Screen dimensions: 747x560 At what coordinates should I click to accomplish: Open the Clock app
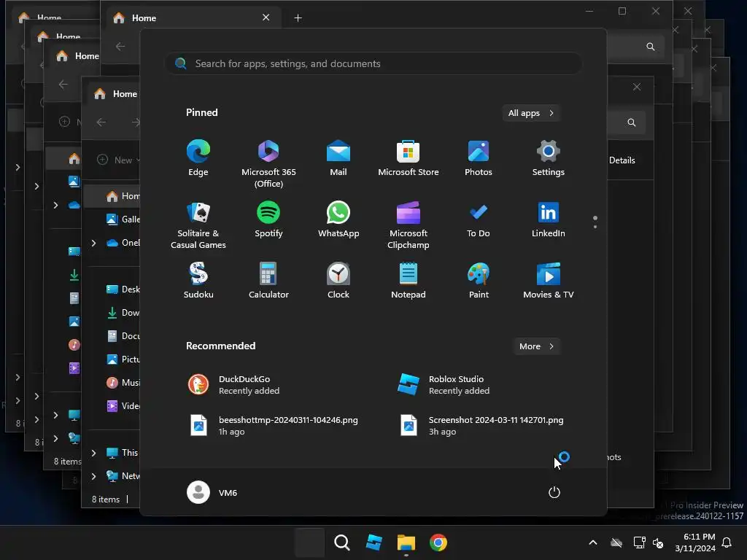[338, 281]
